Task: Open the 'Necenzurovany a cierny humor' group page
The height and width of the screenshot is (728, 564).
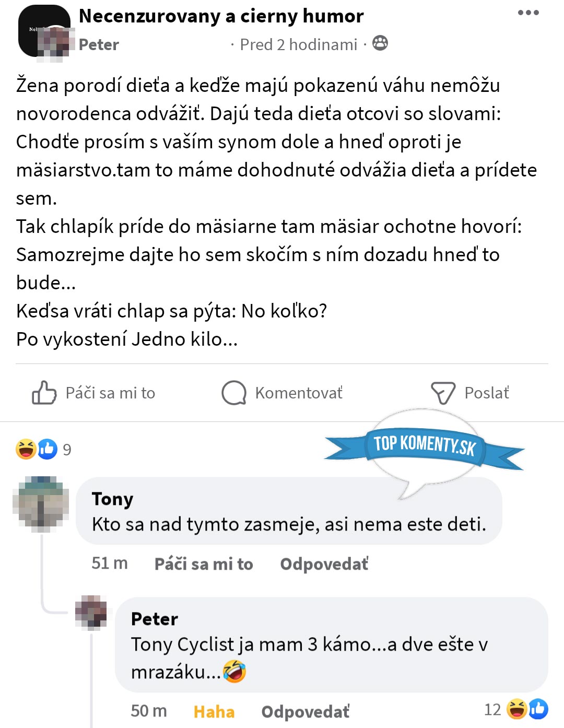Action: [221, 16]
